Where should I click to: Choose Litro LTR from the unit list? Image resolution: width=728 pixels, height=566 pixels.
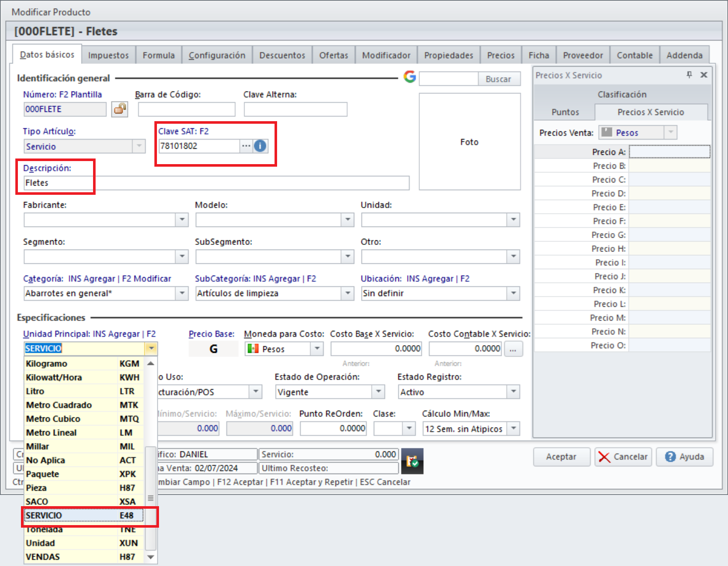point(84,391)
